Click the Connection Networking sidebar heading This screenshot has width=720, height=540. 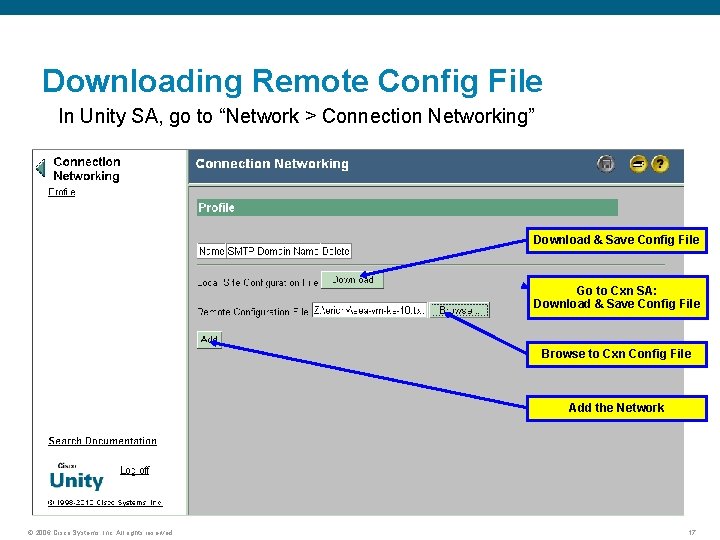[87, 169]
